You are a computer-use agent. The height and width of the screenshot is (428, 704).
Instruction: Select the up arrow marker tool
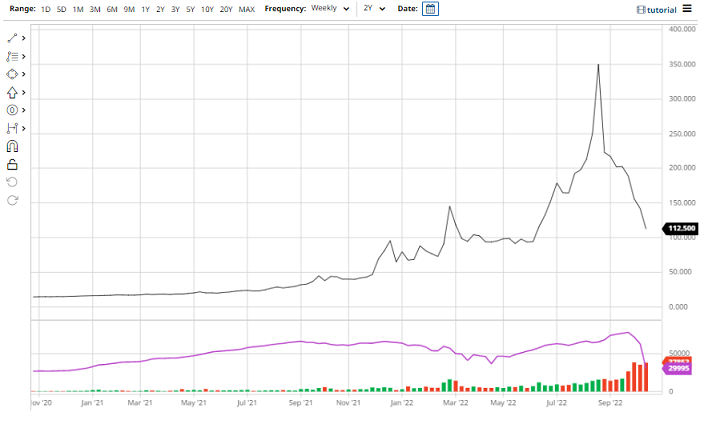[12, 93]
